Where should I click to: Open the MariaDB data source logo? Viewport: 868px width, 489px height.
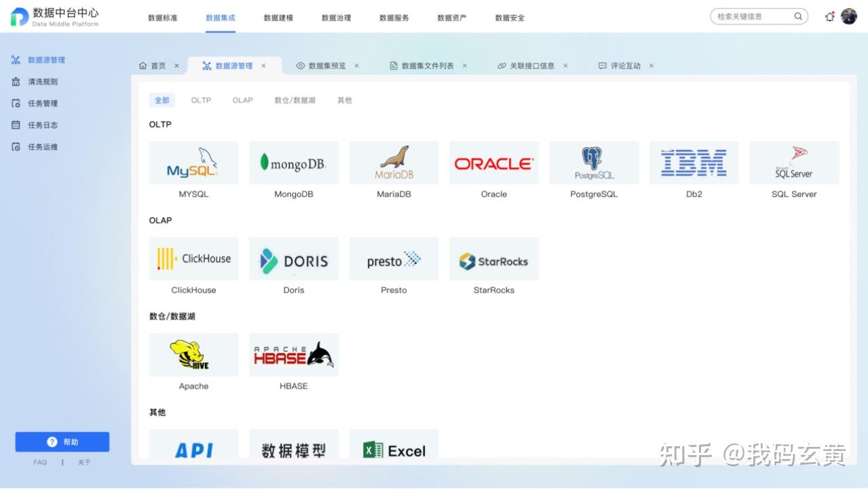click(394, 163)
